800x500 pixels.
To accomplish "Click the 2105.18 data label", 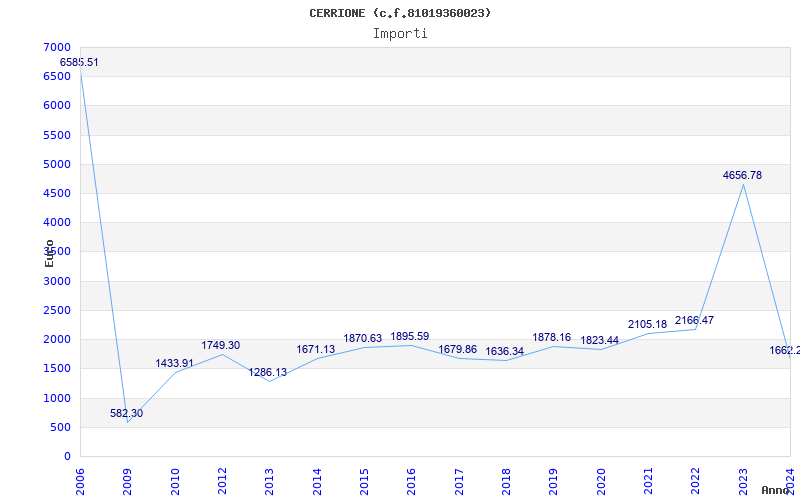I will click(647, 324).
